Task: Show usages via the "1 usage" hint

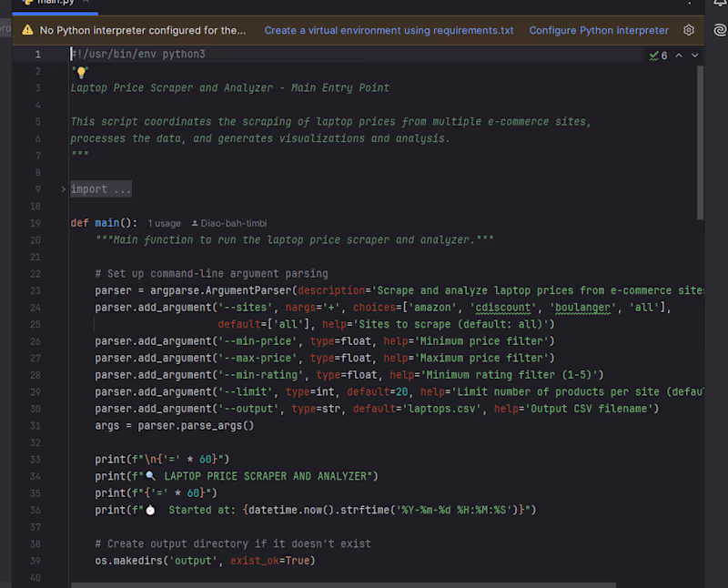Action: click(165, 223)
